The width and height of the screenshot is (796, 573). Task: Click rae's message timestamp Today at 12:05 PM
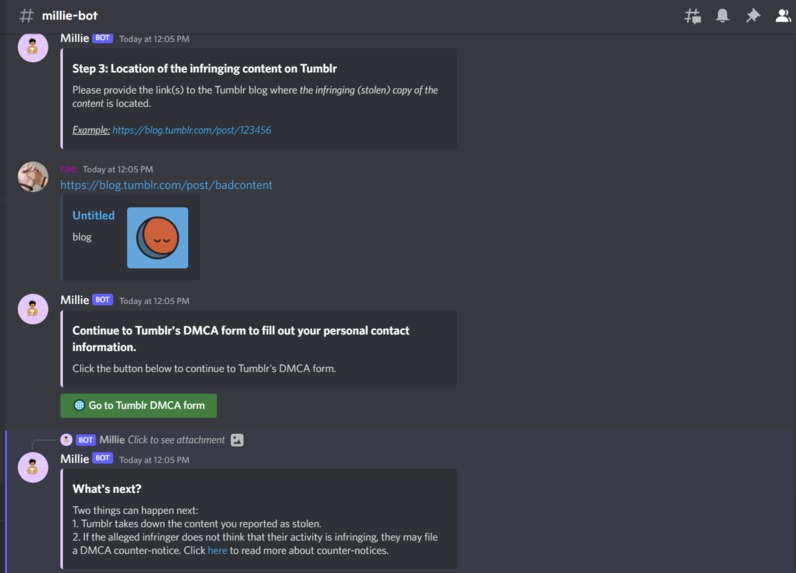click(118, 169)
